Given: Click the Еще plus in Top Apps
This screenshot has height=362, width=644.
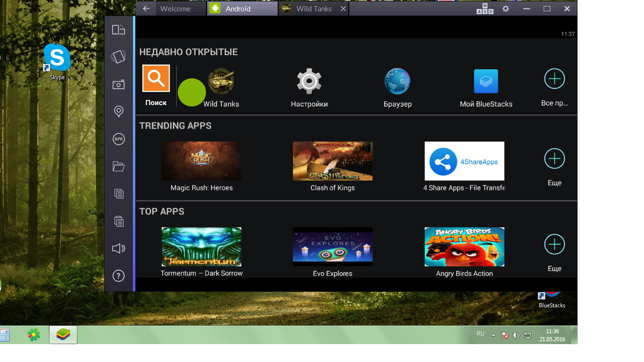Looking at the screenshot, I should 554,245.
